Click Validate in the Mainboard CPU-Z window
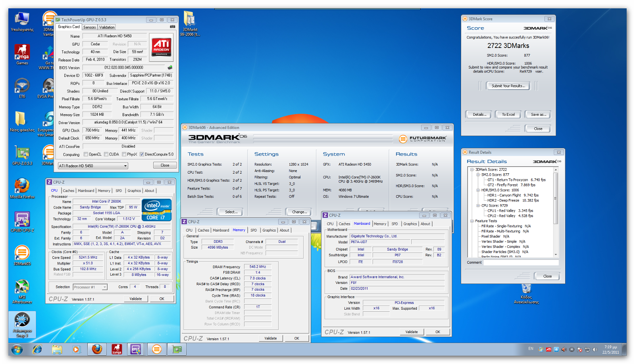Image resolution: width=635 pixels, height=364 pixels. tap(412, 332)
